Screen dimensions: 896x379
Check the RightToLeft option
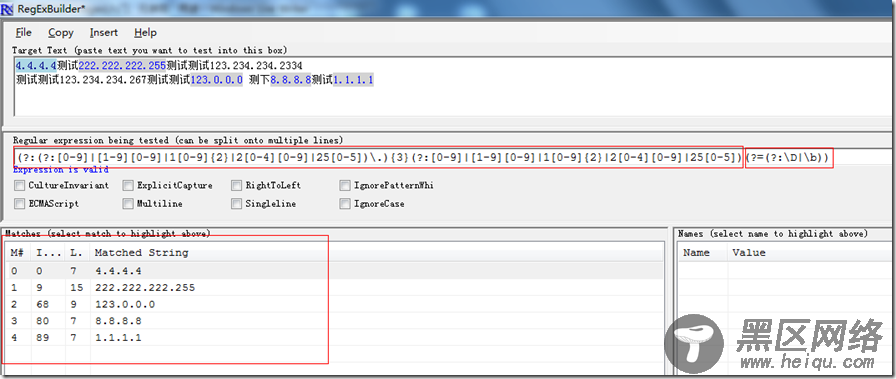[x=237, y=185]
